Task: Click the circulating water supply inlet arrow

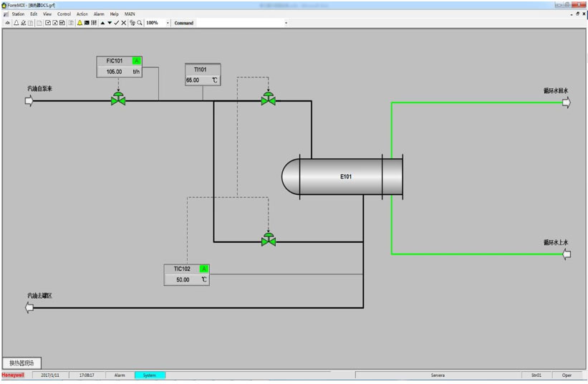Action: coord(567,254)
